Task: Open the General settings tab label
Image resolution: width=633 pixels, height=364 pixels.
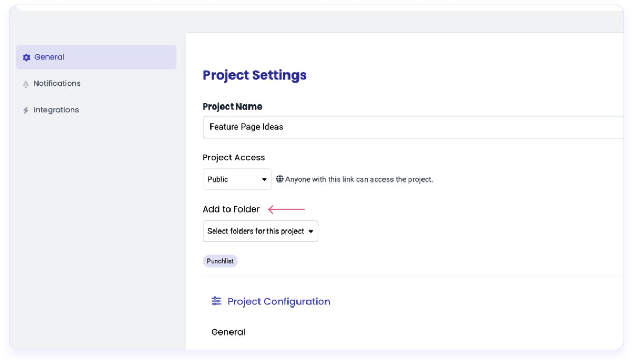Action: (50, 57)
